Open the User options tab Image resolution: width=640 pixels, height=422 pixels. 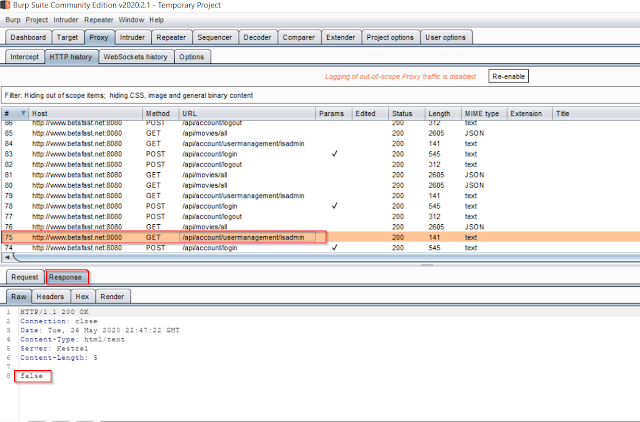(x=446, y=37)
